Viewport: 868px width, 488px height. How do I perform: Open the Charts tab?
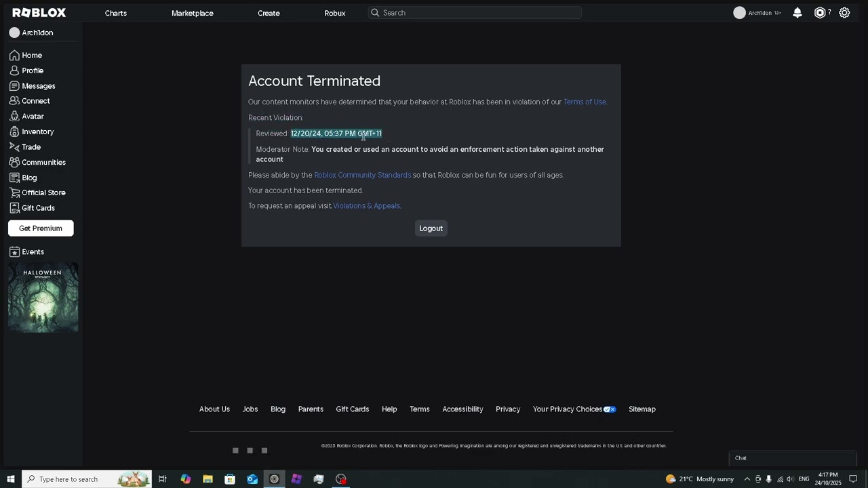pyautogui.click(x=116, y=13)
